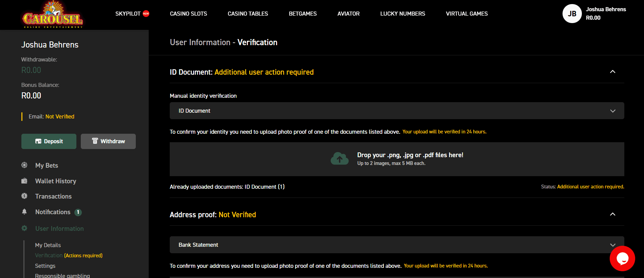
Task: Click Joshua Behrens name in header
Action: (606, 9)
